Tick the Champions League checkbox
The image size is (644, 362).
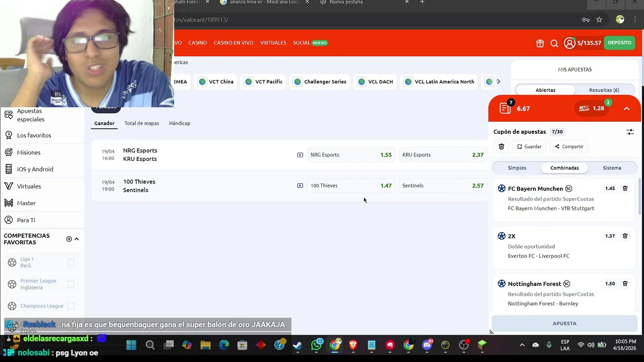tap(70, 306)
